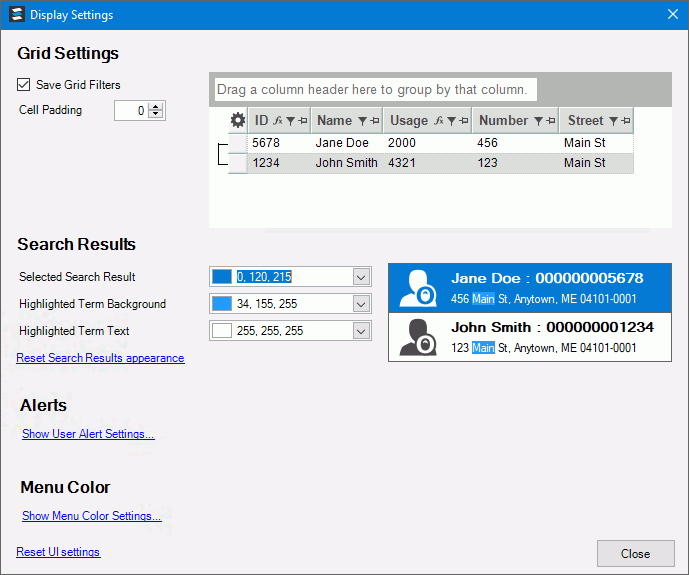Click the ID column filter icon

click(290, 121)
